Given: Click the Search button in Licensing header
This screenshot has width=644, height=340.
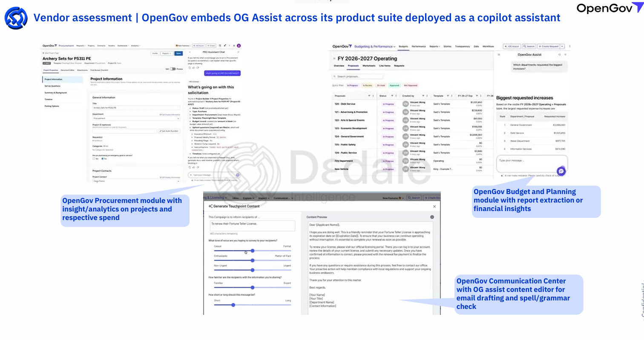Looking at the screenshot, I should point(414,198).
